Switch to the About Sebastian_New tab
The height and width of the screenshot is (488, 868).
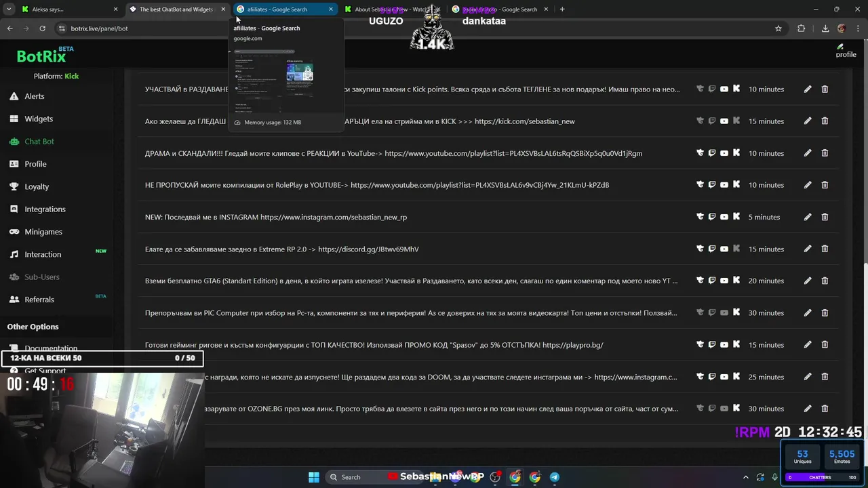392,9
